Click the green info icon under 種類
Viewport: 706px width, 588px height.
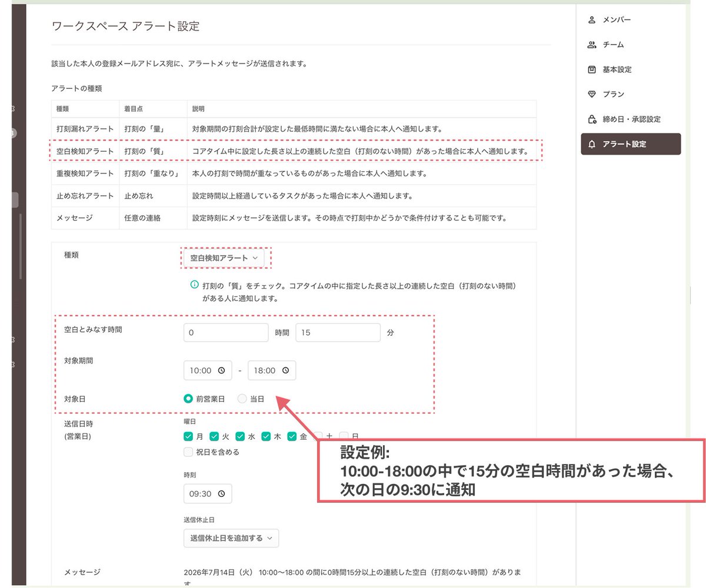[x=194, y=285]
